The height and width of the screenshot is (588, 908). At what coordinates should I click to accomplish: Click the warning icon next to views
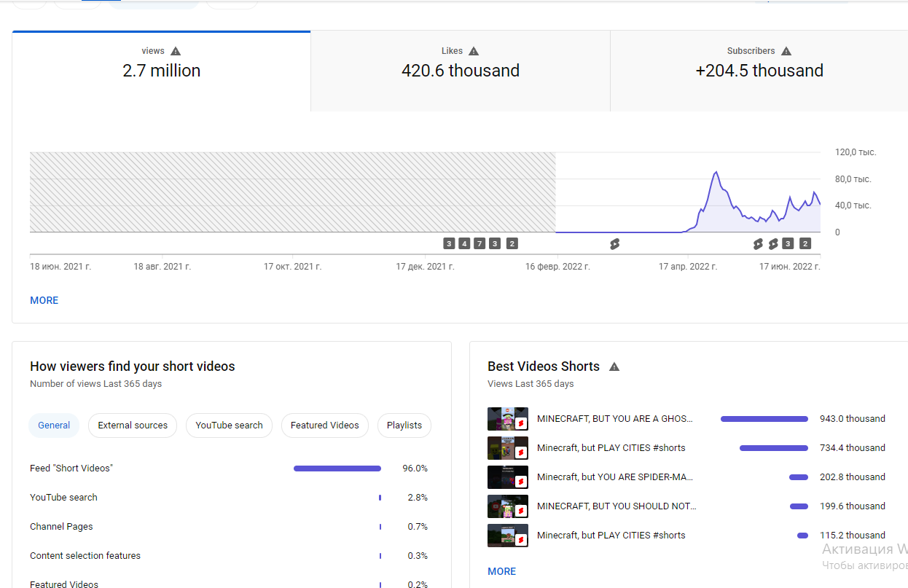pos(176,51)
